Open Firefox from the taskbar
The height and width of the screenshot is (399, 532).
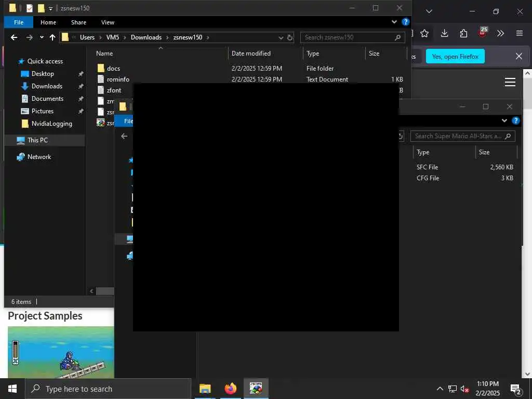click(230, 389)
